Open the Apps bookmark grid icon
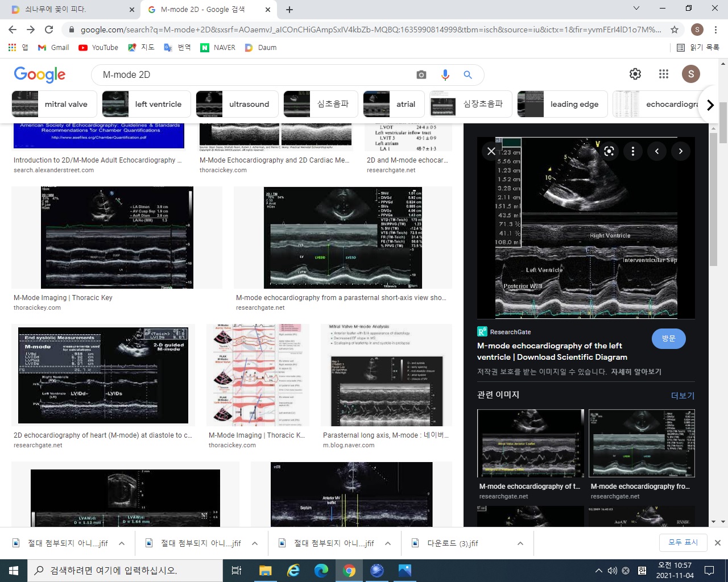The image size is (728, 582). pos(17,48)
